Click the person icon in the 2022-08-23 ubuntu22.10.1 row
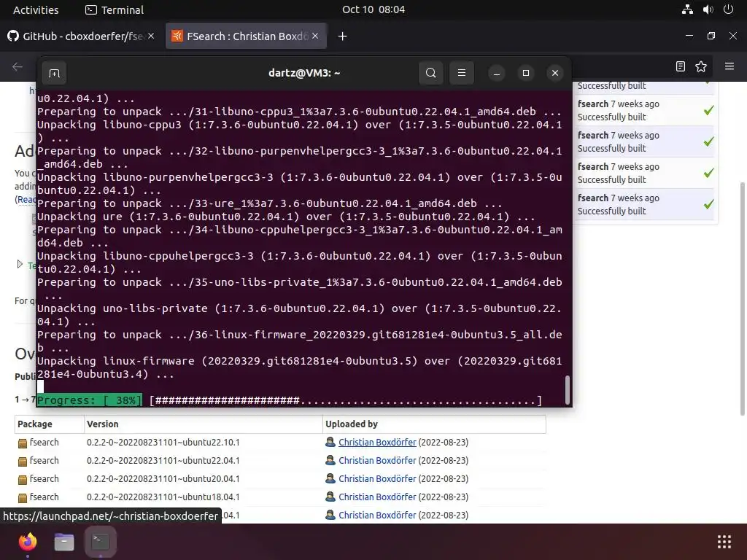The image size is (747, 560). click(x=330, y=442)
